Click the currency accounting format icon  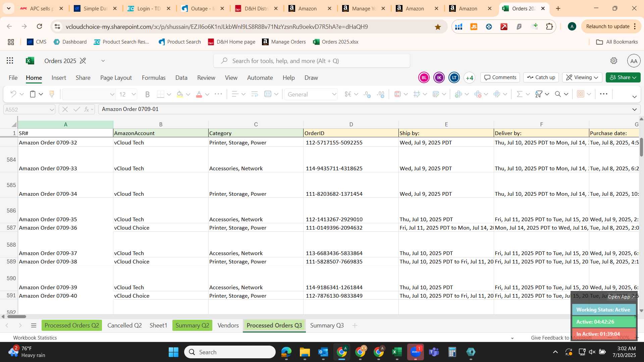(348, 94)
